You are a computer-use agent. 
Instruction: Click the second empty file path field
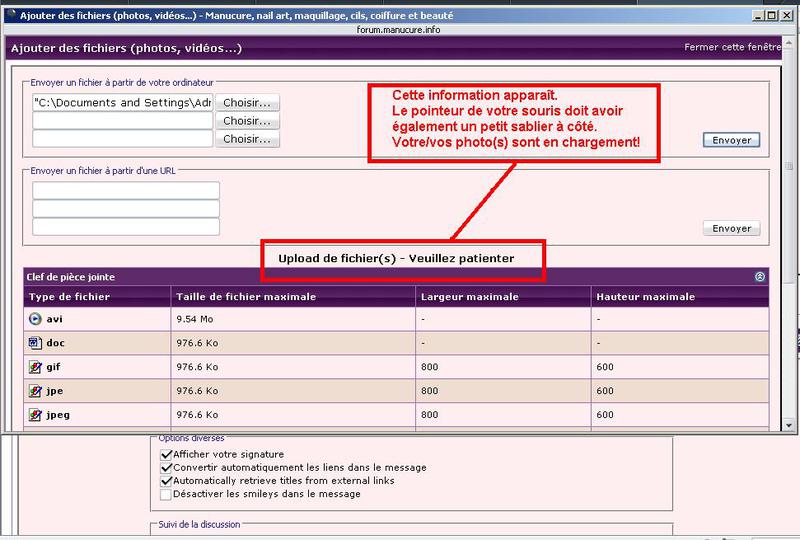(x=122, y=121)
